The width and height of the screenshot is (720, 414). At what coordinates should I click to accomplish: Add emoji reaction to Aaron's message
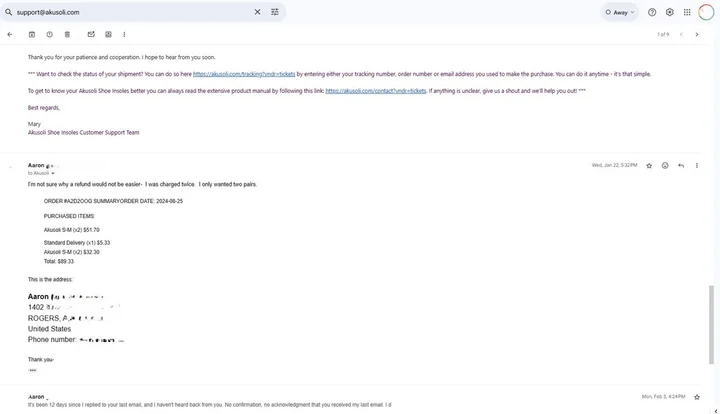(665, 165)
